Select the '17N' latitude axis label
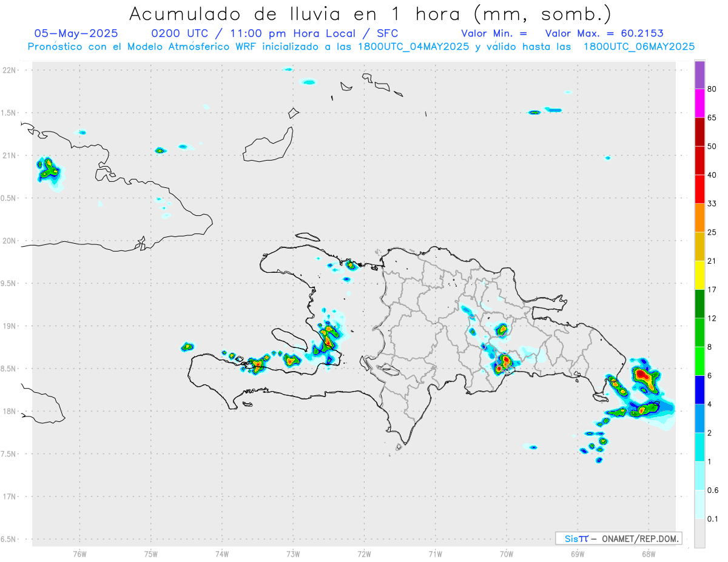The height and width of the screenshot is (562, 728). 10,497
